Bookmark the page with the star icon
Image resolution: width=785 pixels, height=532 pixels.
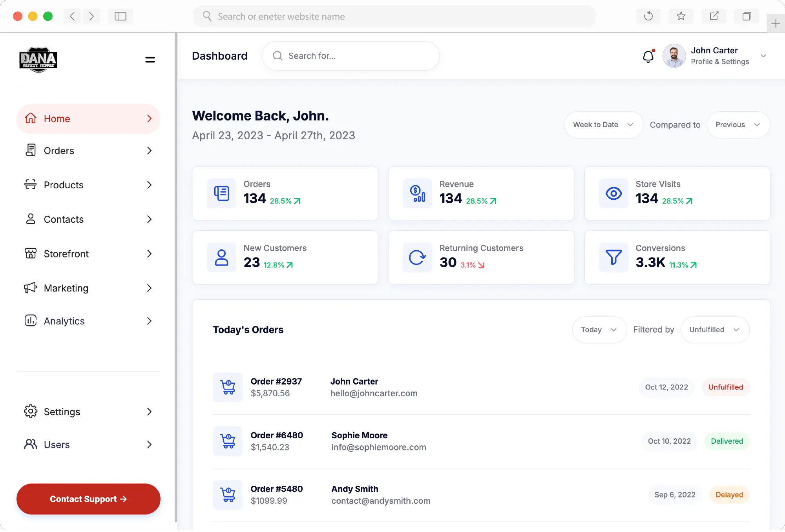click(681, 16)
